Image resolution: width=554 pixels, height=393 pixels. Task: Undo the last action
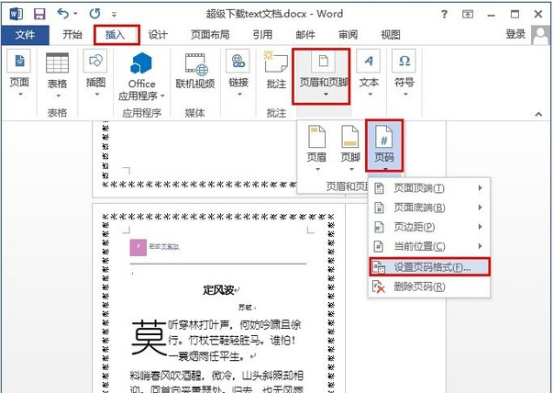[x=63, y=14]
